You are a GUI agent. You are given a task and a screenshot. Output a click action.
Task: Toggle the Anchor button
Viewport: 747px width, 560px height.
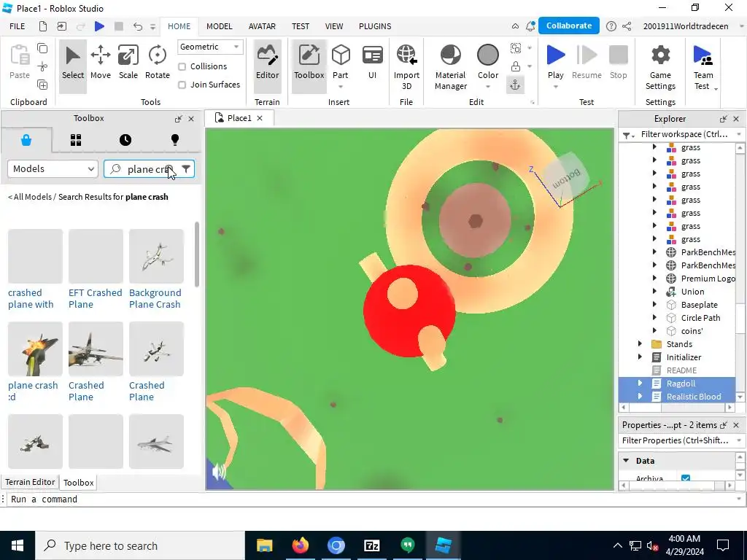coord(516,85)
